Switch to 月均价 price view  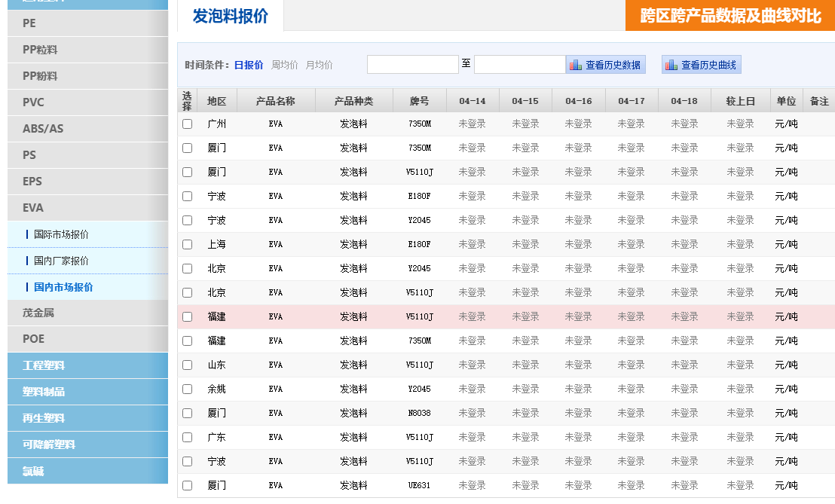pos(319,65)
